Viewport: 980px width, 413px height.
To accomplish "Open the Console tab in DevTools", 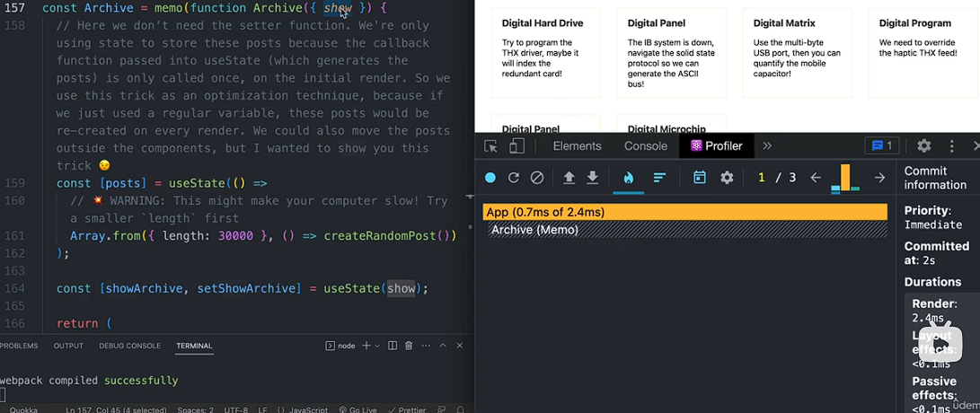I will coord(646,146).
